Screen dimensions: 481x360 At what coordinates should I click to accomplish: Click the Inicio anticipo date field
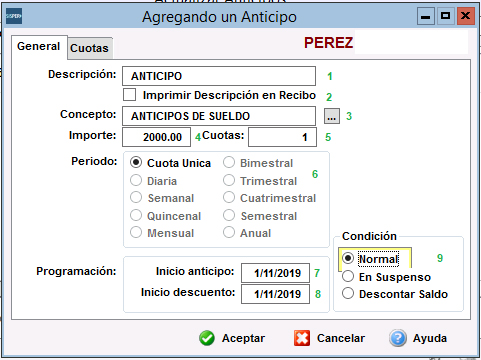pos(275,273)
